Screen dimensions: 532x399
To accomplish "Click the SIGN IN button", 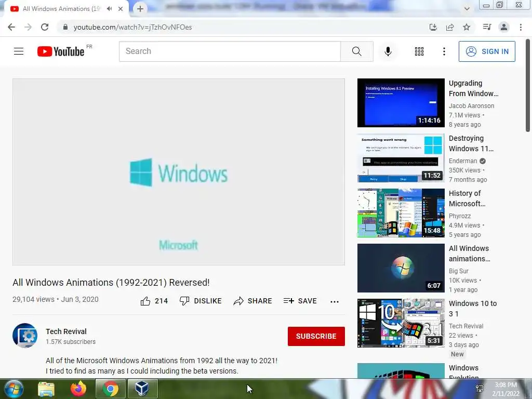I will [x=487, y=51].
